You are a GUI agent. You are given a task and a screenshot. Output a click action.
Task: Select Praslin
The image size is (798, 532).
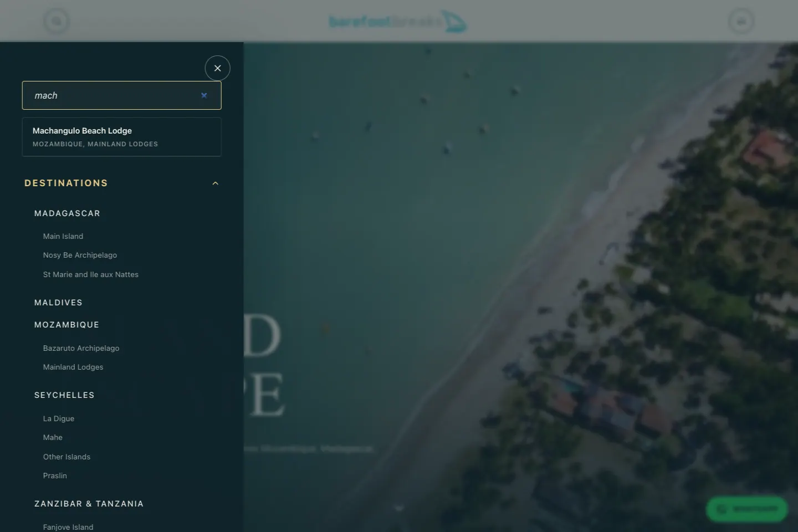pos(55,475)
